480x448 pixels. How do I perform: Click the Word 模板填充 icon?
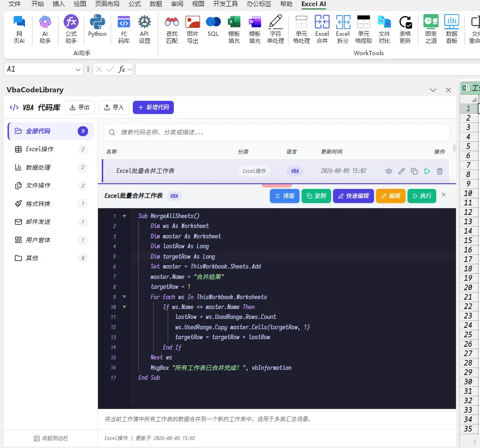255,29
